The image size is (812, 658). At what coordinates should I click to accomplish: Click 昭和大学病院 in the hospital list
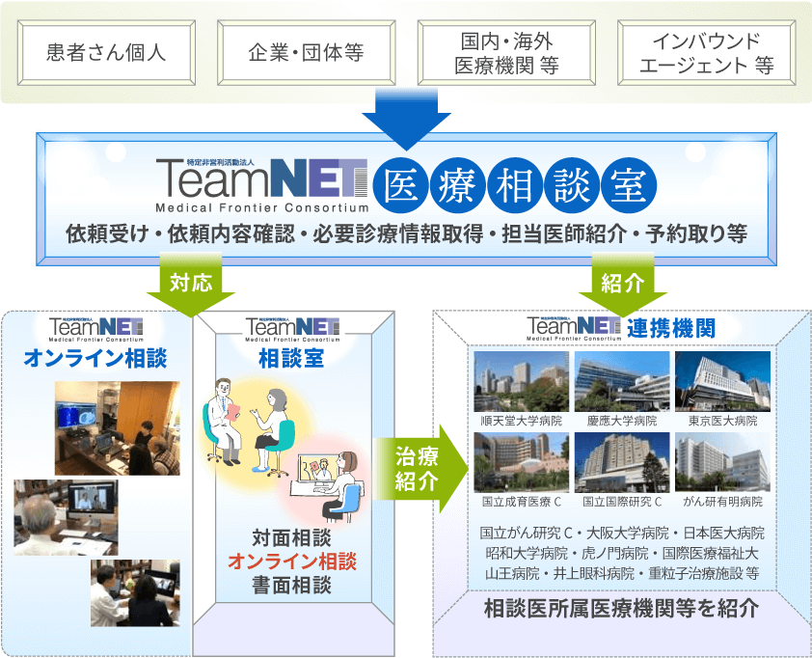(527, 554)
